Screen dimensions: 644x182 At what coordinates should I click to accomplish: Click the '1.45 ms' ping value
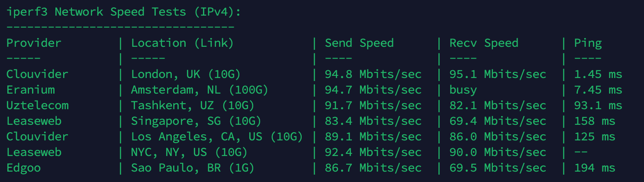pyautogui.click(x=598, y=74)
